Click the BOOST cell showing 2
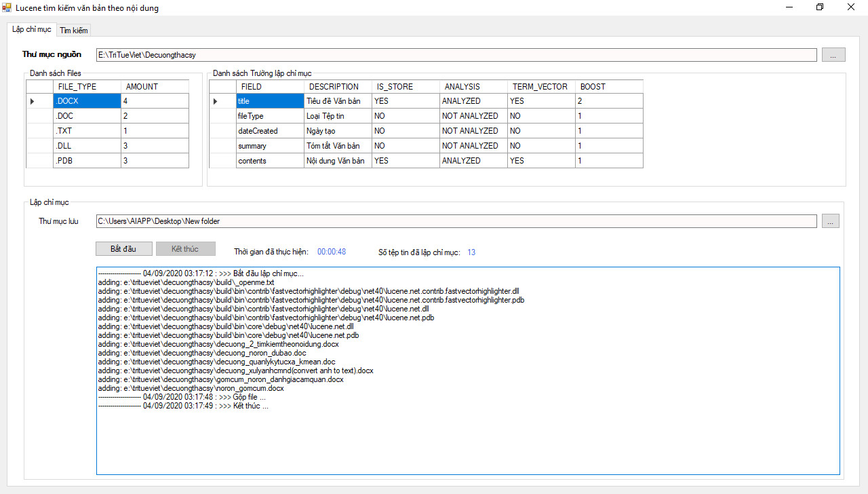Image resolution: width=868 pixels, height=494 pixels. point(610,101)
